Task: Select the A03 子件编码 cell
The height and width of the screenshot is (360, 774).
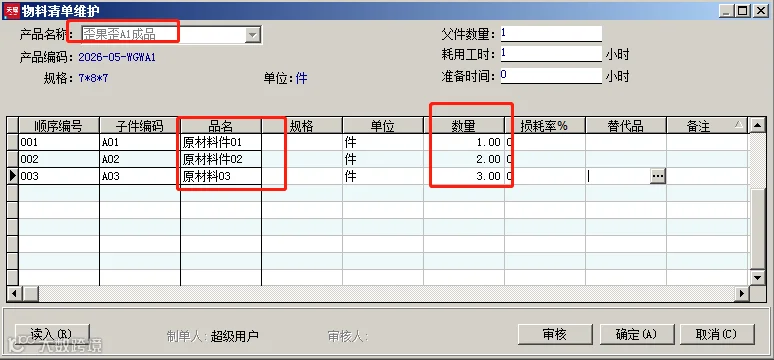Action: [140, 176]
